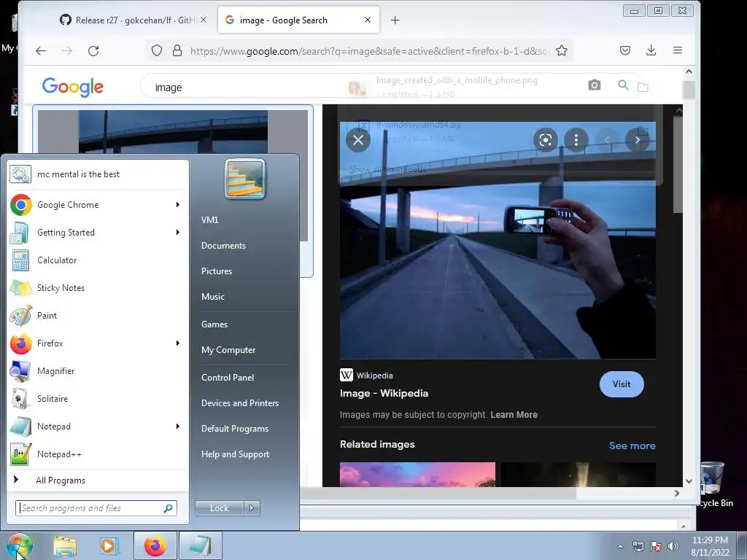
Task: Click the Learn More copyright link
Action: pos(514,415)
